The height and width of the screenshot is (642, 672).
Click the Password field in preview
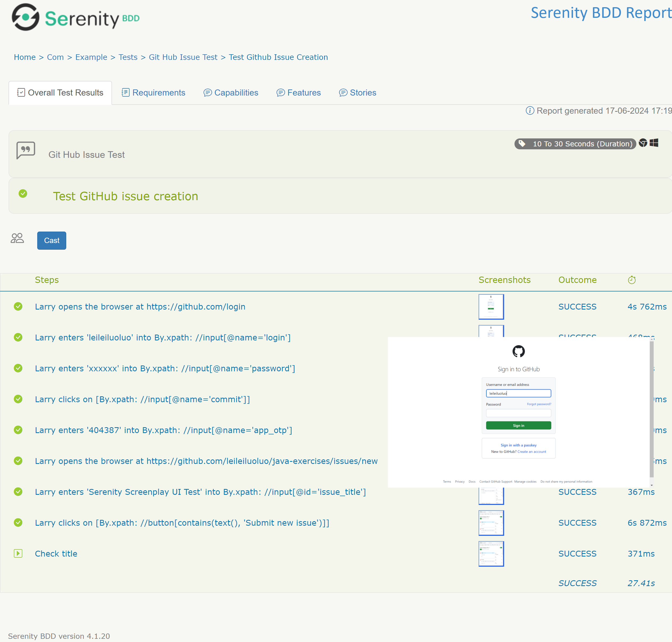point(518,413)
